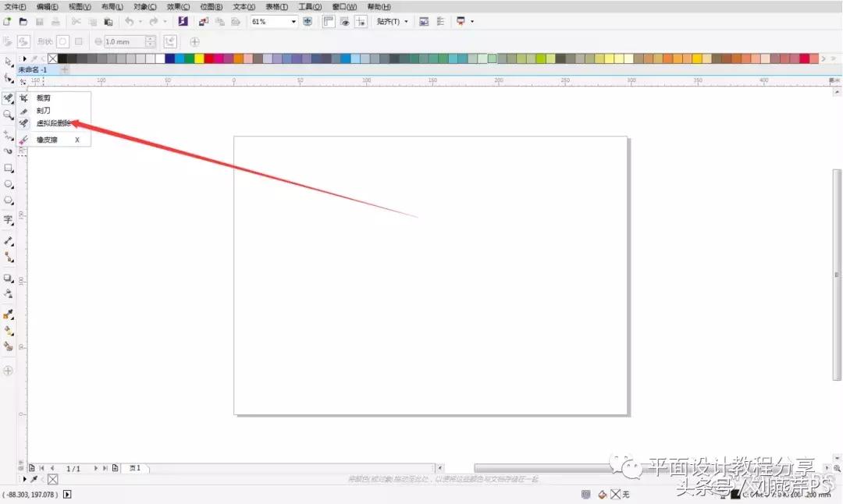Select the Crop tool (裁剪) from the flyout
Screen dimensions: 843x504
point(43,97)
